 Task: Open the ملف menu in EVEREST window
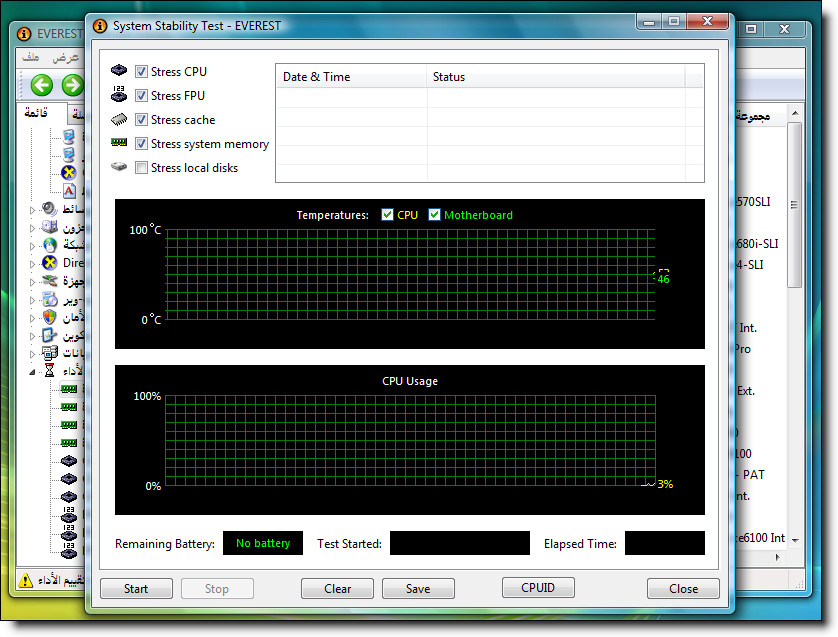pos(30,57)
